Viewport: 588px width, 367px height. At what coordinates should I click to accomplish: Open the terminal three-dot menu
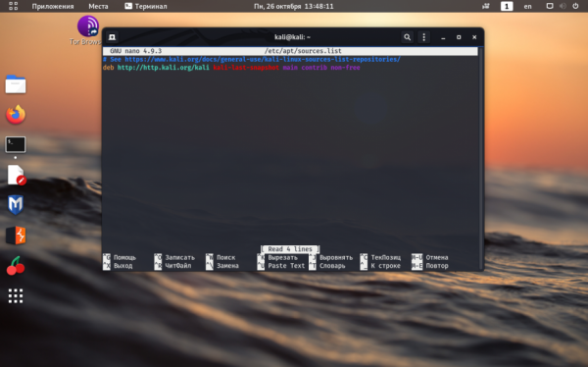coord(423,37)
